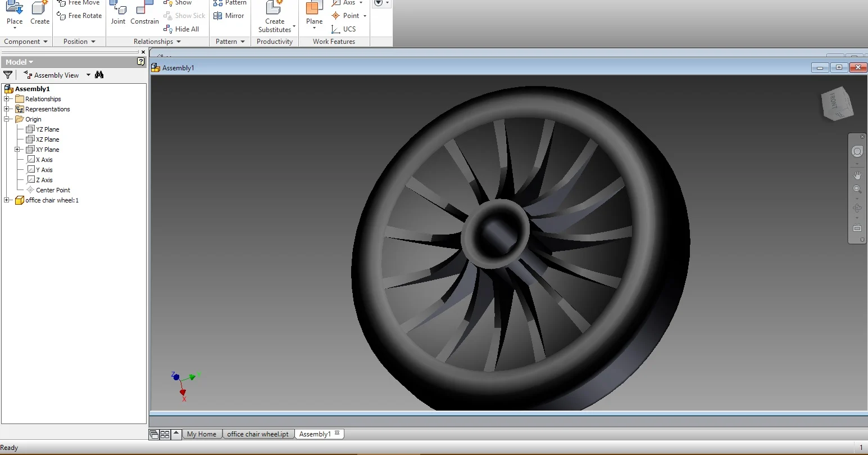868x455 pixels.
Task: Click the Work Features panel label
Action: click(334, 42)
